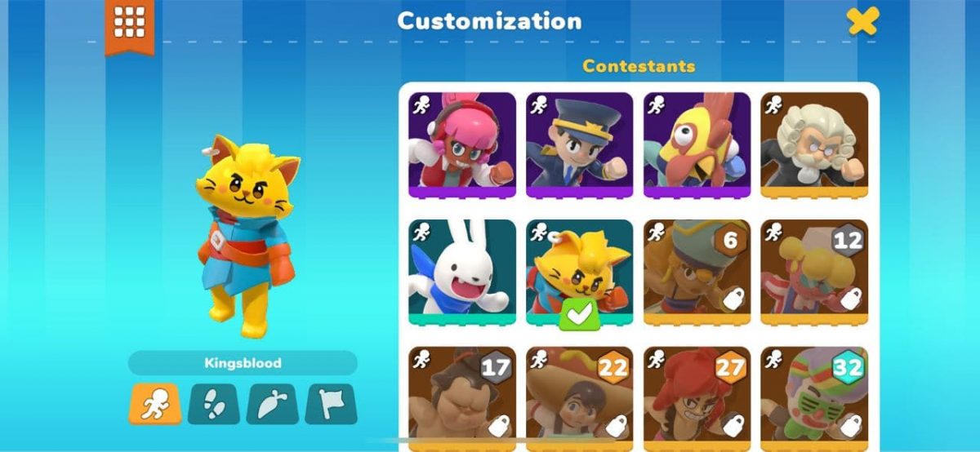Choose the locked red-haired level 27 contestant
This screenshot has height=452, width=980.
pos(697,399)
